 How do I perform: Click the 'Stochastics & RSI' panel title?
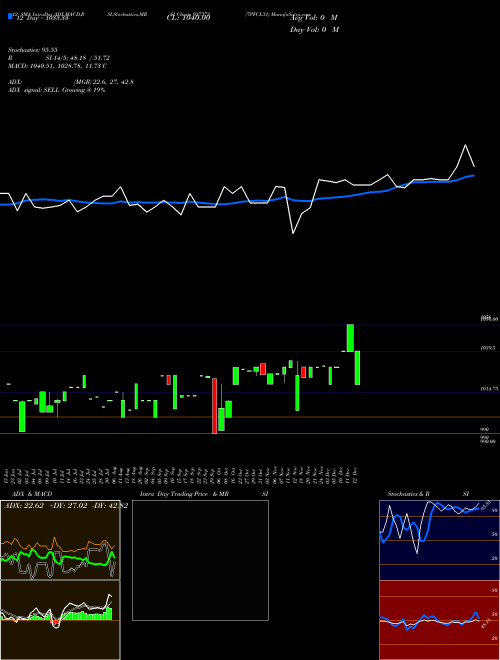click(x=428, y=494)
